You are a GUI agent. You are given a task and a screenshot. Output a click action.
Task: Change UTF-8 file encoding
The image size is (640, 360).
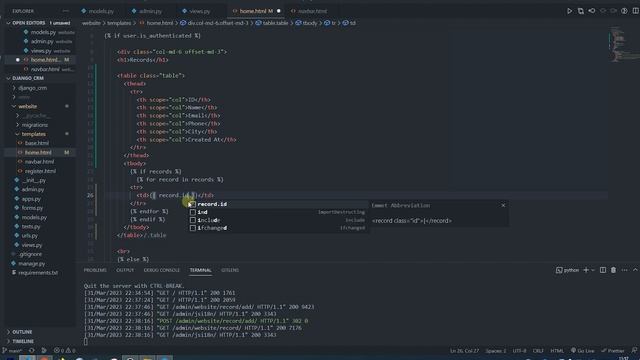coord(519,351)
